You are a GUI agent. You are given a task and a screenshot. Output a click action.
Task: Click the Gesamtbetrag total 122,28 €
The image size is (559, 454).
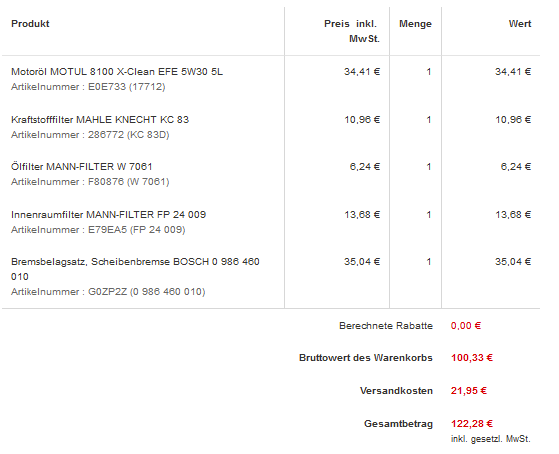472,424
